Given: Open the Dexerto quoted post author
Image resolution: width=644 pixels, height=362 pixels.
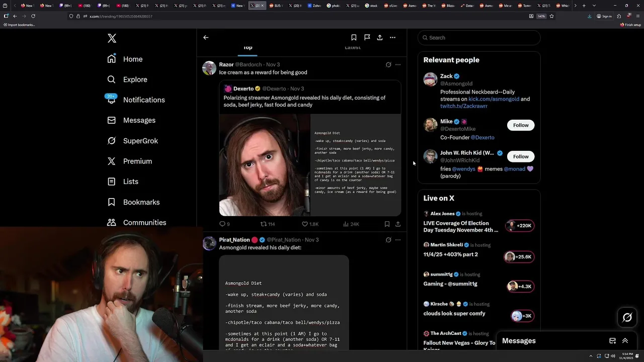Looking at the screenshot, I should pyautogui.click(x=244, y=88).
